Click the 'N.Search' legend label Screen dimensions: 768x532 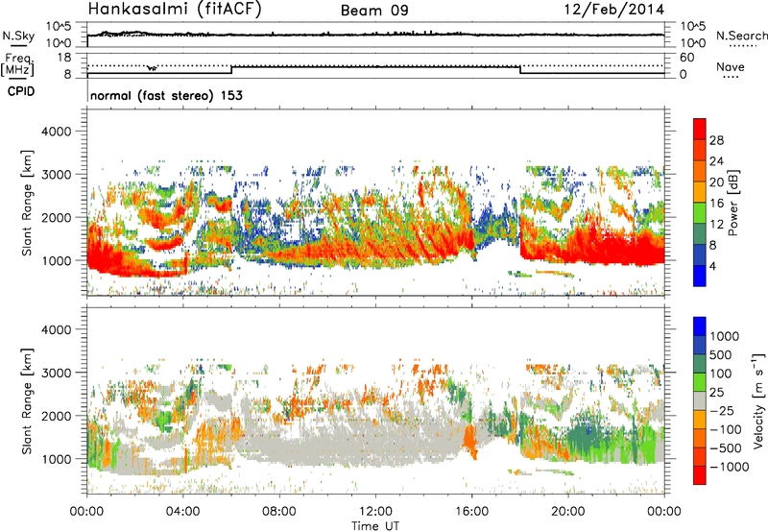pyautogui.click(x=741, y=36)
